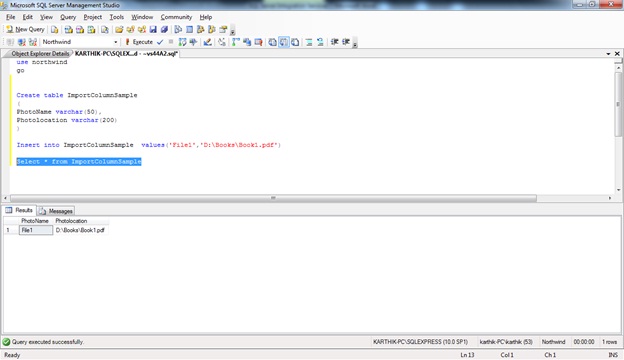Click the editor horizontal scroll right arrow
This screenshot has width=624, height=360.
[610, 198]
